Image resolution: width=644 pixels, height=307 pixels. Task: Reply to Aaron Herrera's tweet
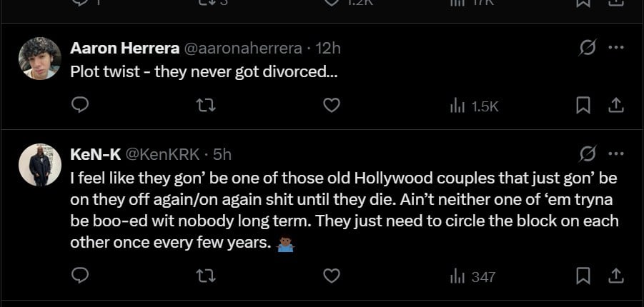pyautogui.click(x=81, y=106)
